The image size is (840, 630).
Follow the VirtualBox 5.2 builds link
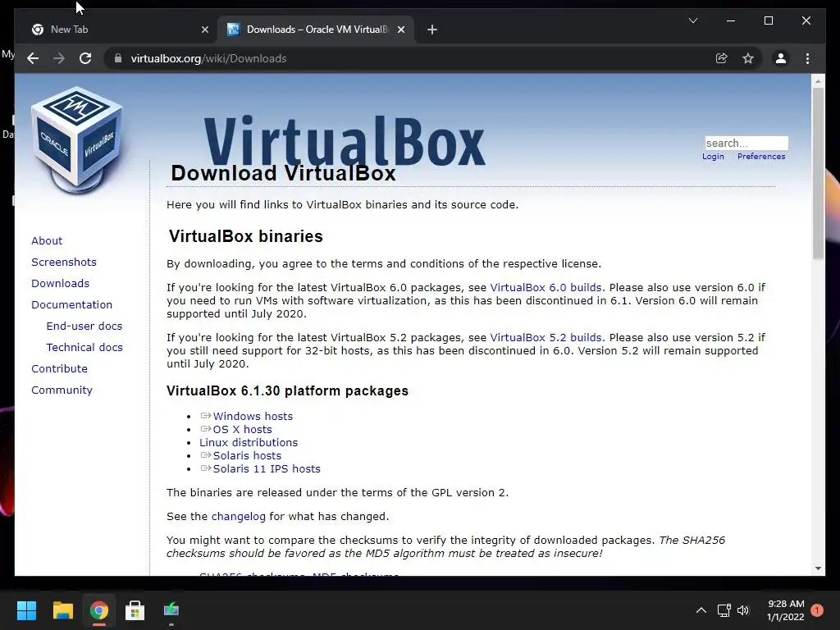click(546, 337)
